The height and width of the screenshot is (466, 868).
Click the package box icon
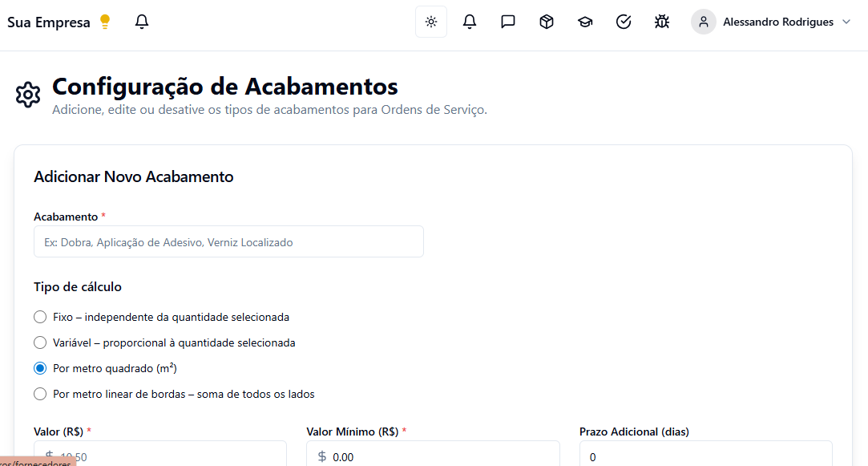point(547,22)
